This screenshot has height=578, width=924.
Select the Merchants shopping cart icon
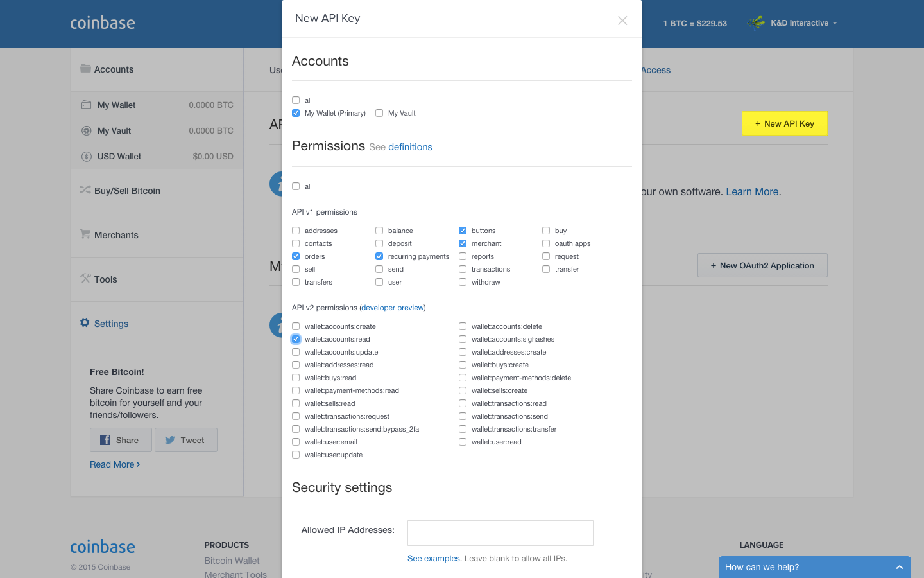[x=85, y=234]
